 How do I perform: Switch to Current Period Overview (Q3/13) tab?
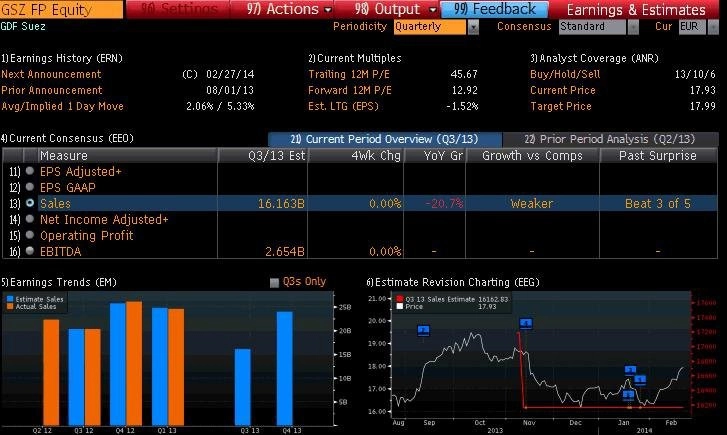coord(385,139)
